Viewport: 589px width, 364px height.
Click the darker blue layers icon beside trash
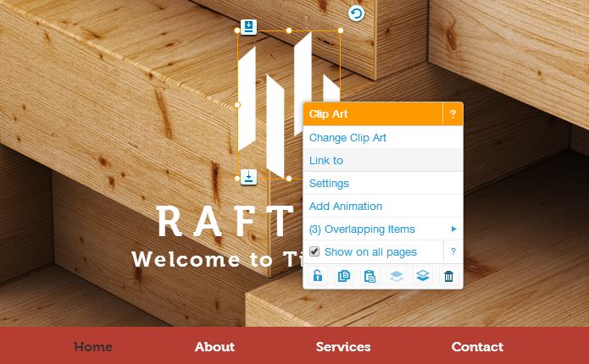pyautogui.click(x=423, y=276)
